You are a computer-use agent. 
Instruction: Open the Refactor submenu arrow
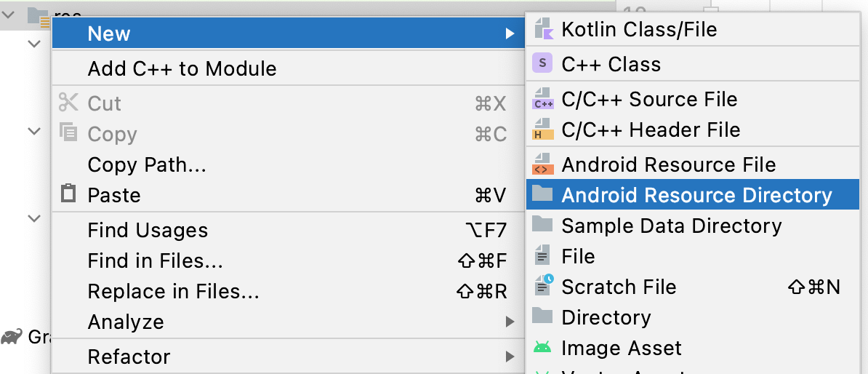510,357
